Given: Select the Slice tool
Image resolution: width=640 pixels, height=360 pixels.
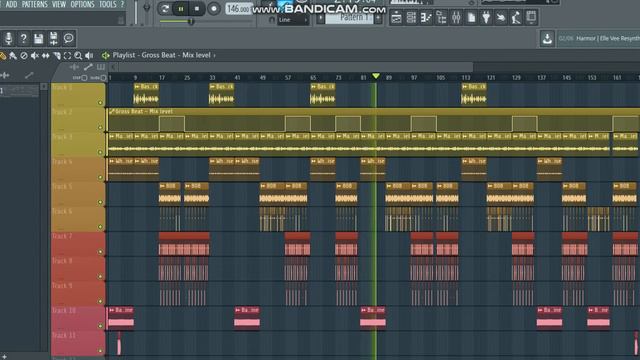Looking at the screenshot, I should (57, 56).
